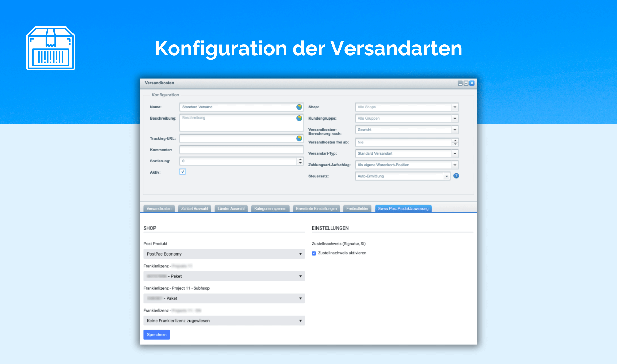Click the Post Produkt label

coord(155,244)
